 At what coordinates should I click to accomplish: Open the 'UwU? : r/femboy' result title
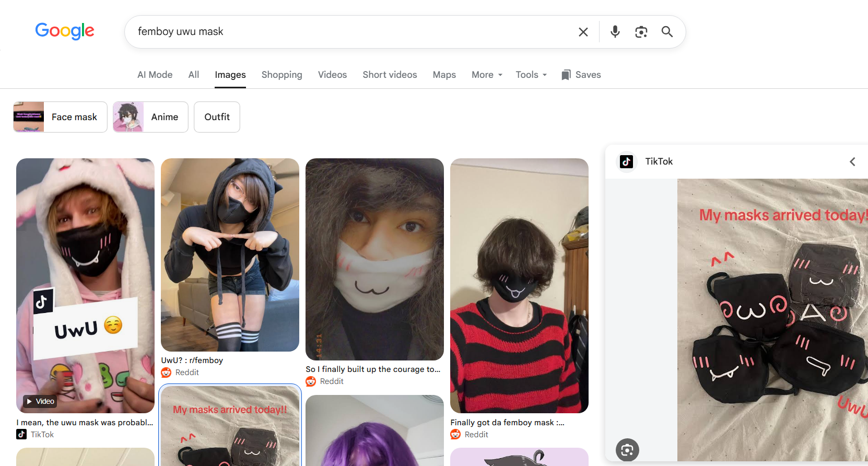pyautogui.click(x=192, y=360)
